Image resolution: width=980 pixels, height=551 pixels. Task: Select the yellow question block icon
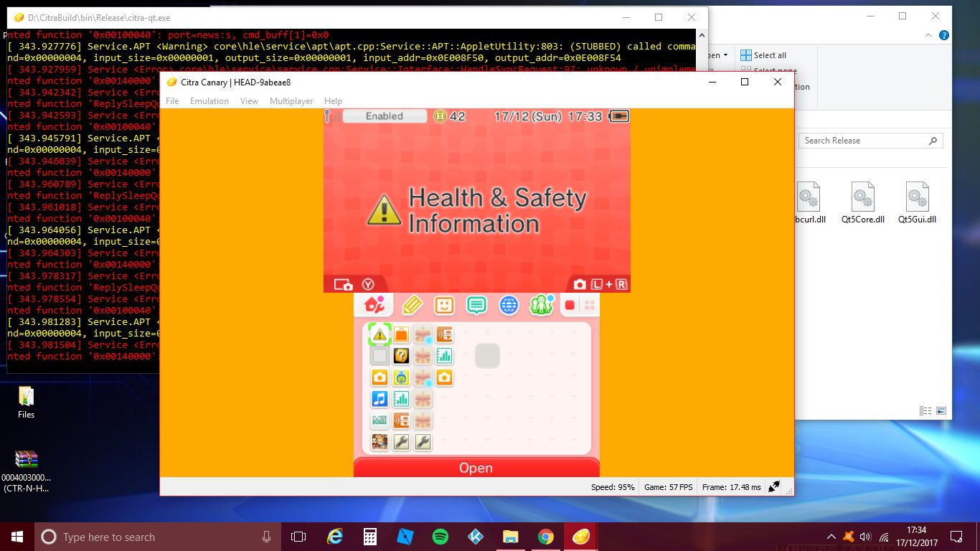tap(401, 355)
